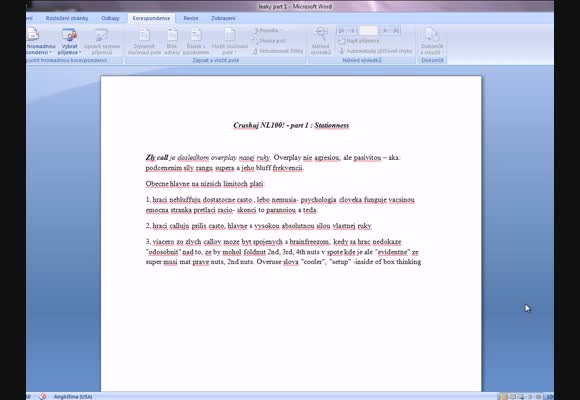The width and height of the screenshot is (580, 400).
Task: Click the Řádek s pozdravem icon
Action: 196,41
